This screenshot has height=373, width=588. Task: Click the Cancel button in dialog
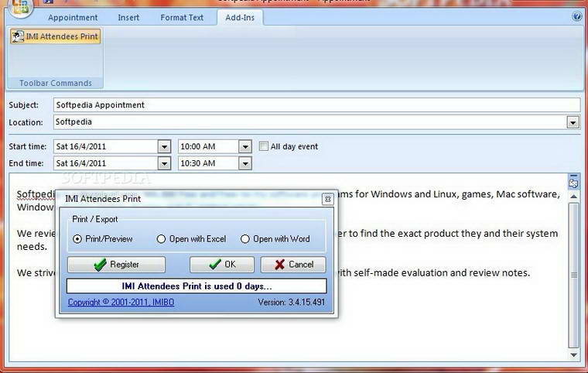293,265
